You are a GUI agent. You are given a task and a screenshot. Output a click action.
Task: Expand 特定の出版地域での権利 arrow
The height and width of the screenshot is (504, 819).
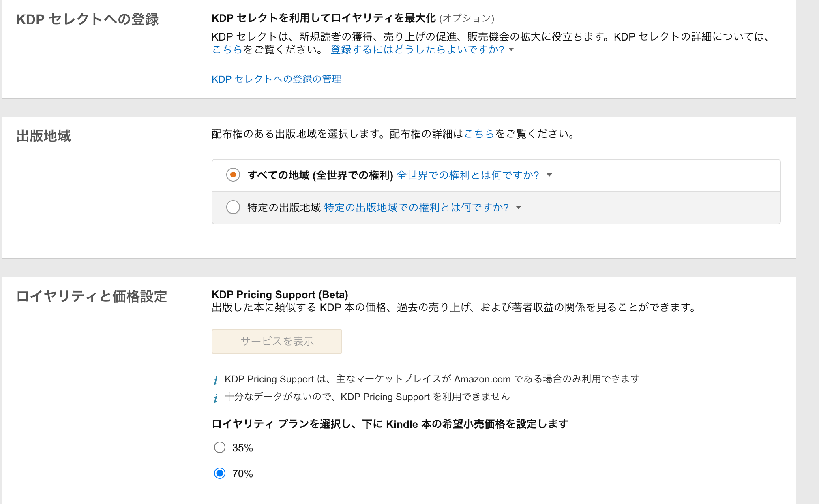(x=519, y=207)
